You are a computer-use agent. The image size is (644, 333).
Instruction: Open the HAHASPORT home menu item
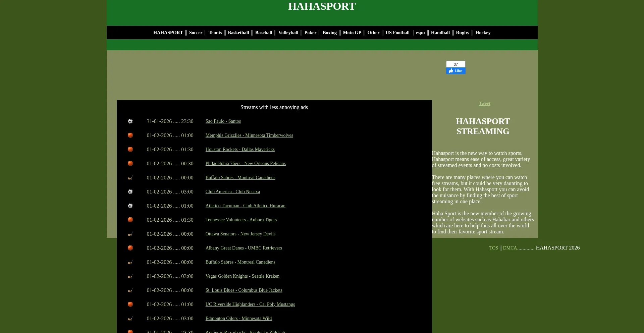pyautogui.click(x=168, y=33)
